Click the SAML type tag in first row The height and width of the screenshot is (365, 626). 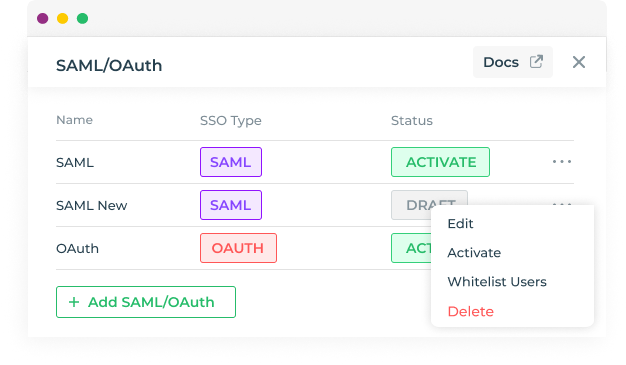click(x=231, y=162)
